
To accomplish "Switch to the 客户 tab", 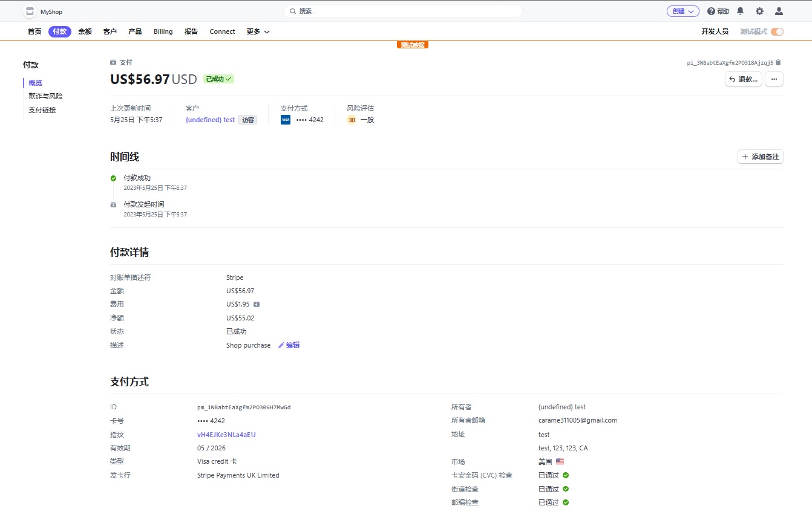I will point(110,31).
